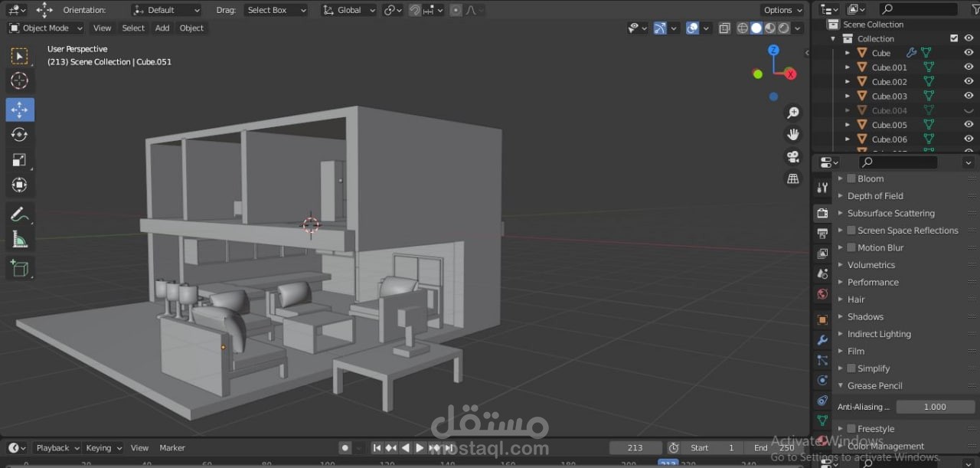The image size is (980, 468).
Task: Open the Add menu
Action: coord(162,28)
